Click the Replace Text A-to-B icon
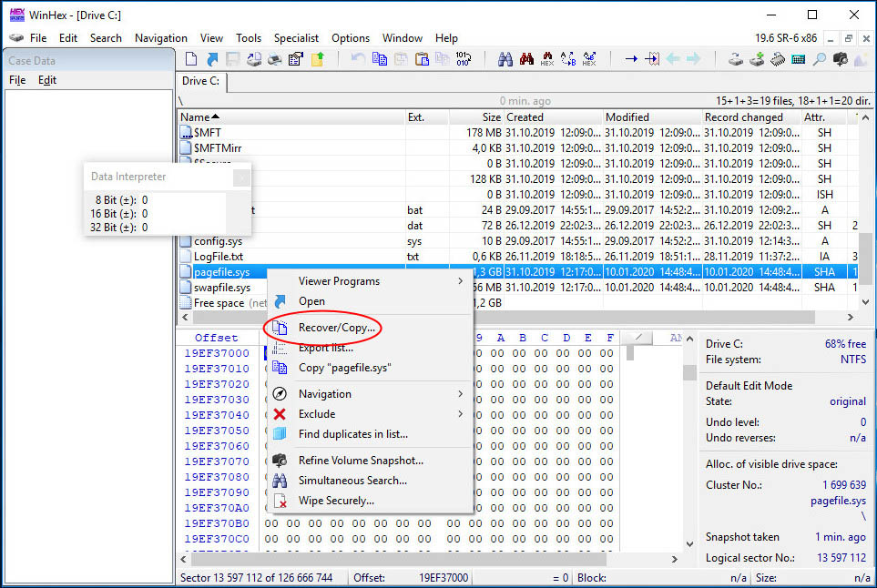The height and width of the screenshot is (588, 877). [x=568, y=58]
